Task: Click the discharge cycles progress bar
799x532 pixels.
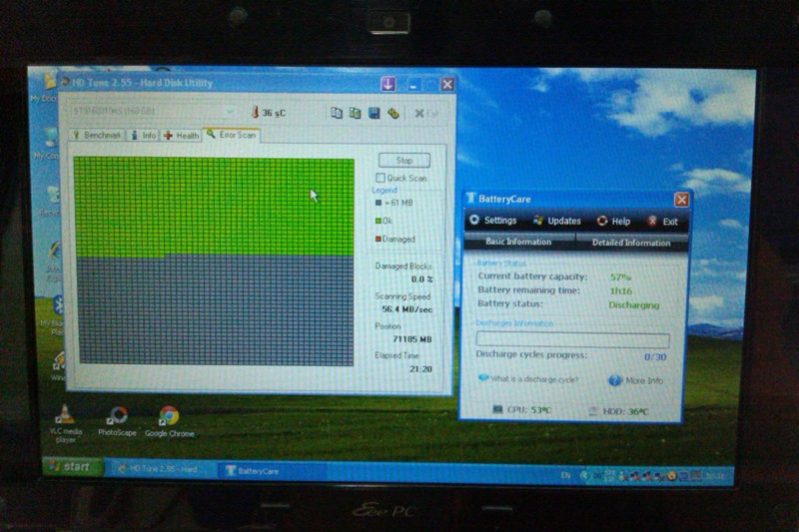Action: 572,339
